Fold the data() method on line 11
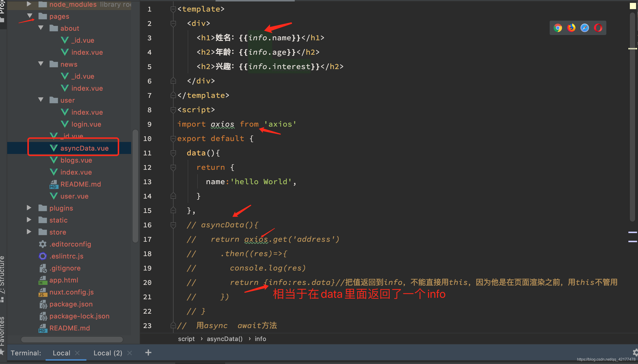Image resolution: width=638 pixels, height=364 pixels. 173,153
